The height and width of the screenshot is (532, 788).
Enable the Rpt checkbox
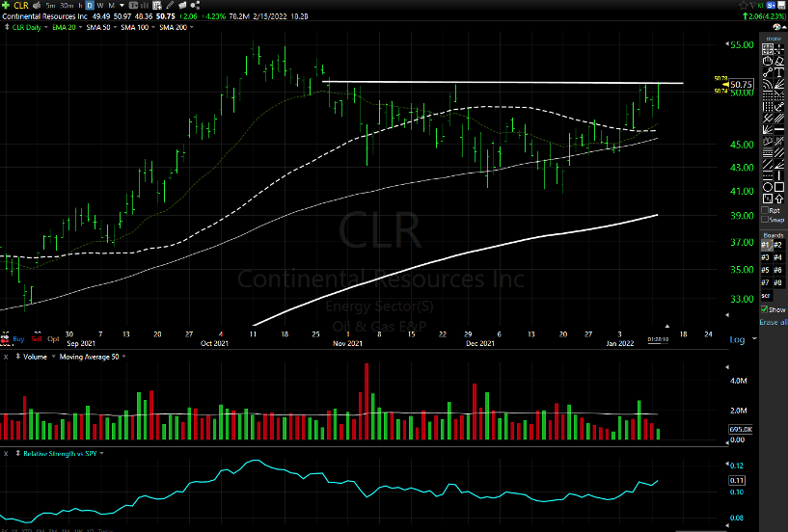(765, 210)
